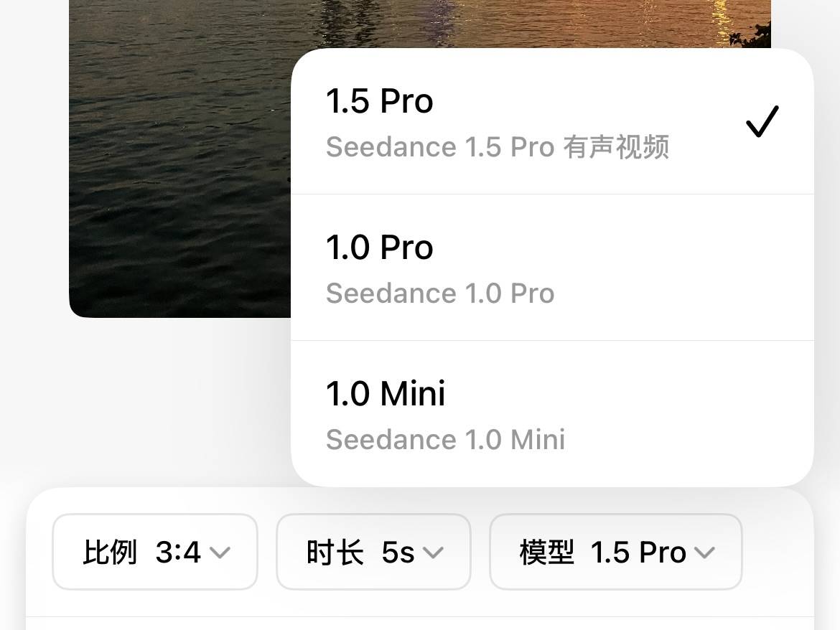Click the Seedance 1.5 Pro 有声视频 subtitle
Screen dimensions: 840x630
[498, 147]
